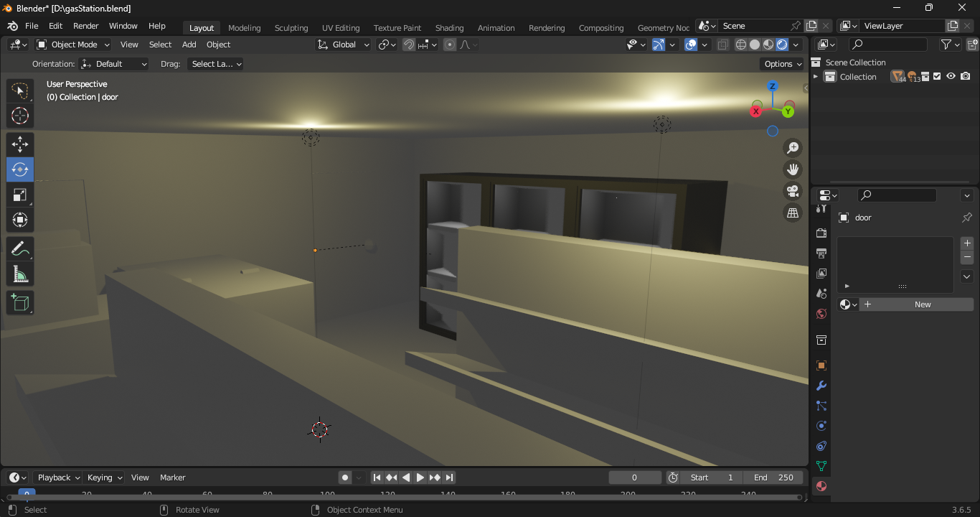Open the Object Mode dropdown
Viewport: 980px width, 517px height.
(x=73, y=45)
